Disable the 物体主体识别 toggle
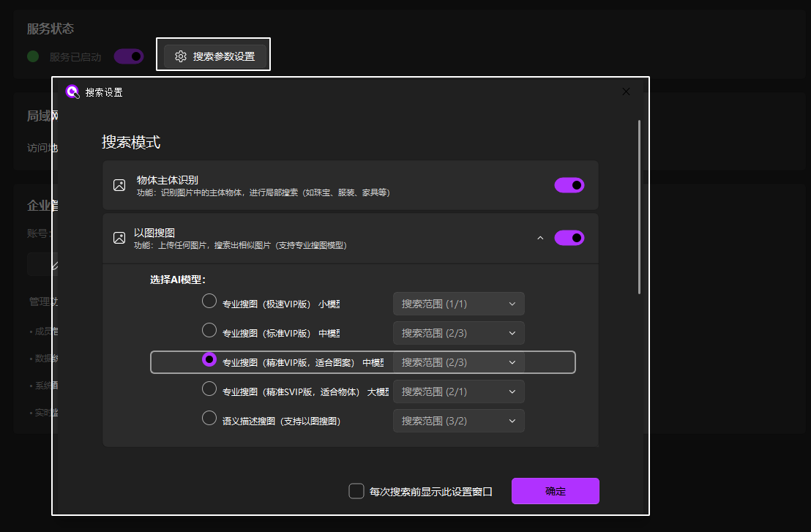 point(569,185)
